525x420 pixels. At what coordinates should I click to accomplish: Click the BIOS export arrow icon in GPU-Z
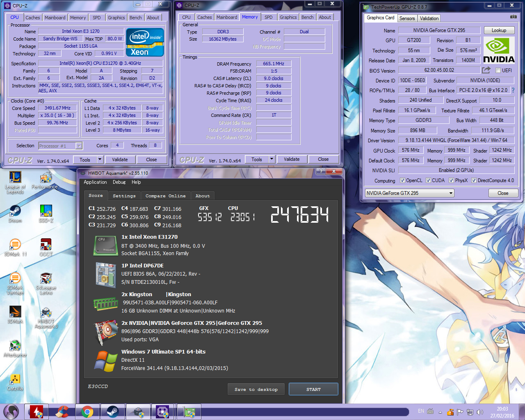click(486, 70)
